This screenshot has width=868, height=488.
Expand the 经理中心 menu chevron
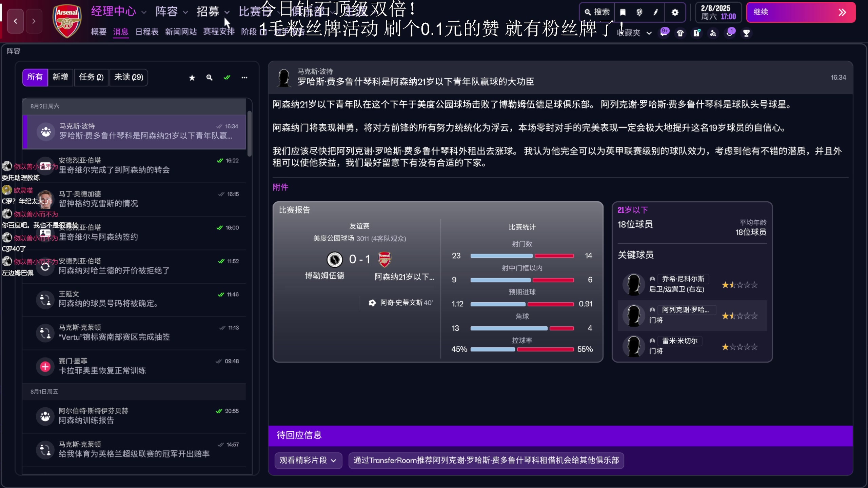click(144, 12)
